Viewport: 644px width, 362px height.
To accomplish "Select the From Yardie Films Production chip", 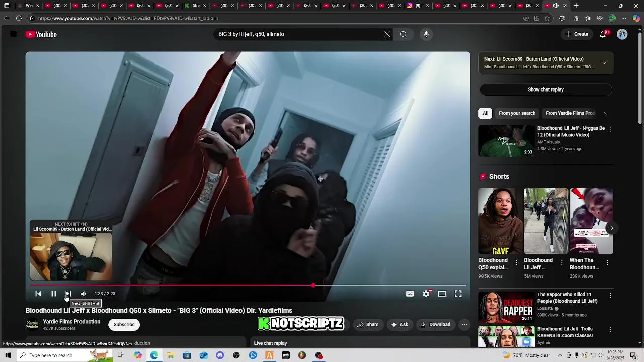I will 571,113.
